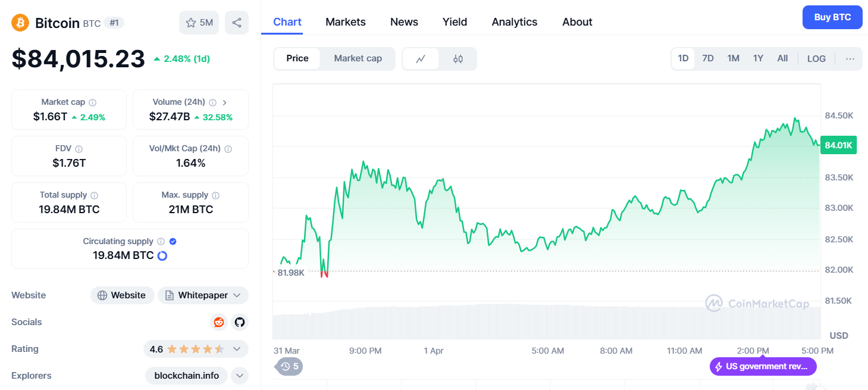
Task: Open Reddit social link icon
Action: pos(219,322)
